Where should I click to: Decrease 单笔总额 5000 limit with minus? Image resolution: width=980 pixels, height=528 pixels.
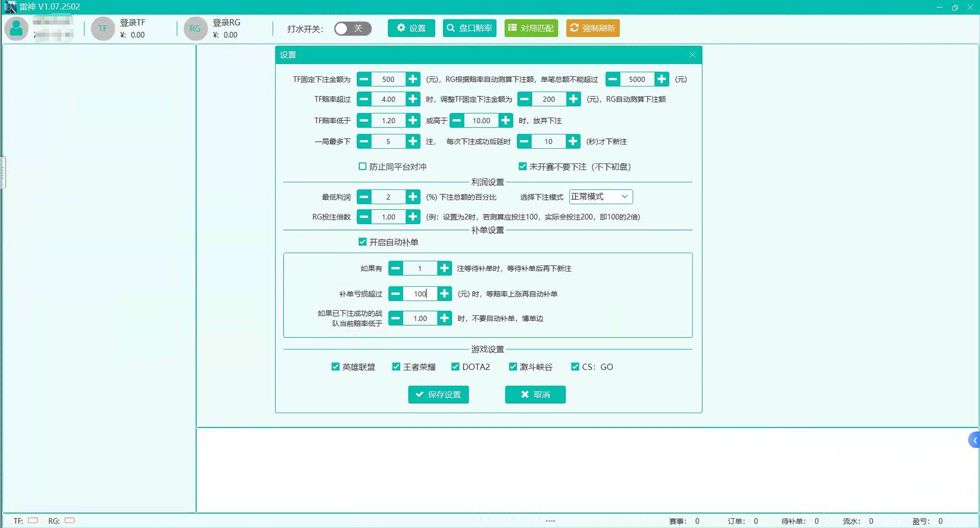click(612, 79)
